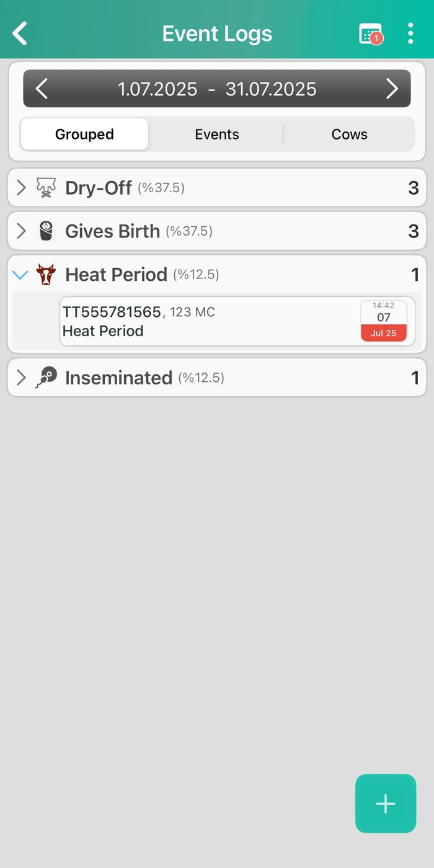434x868 pixels.
Task: Expand the Gives Birth group chevron
Action: pyautogui.click(x=21, y=231)
